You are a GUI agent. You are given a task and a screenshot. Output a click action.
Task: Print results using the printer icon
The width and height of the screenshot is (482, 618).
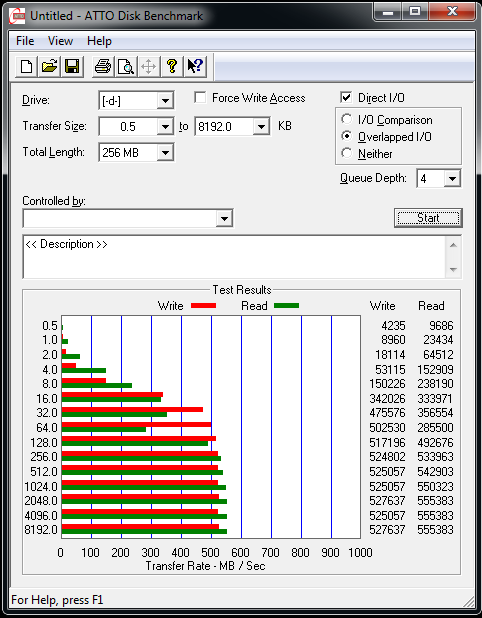103,66
